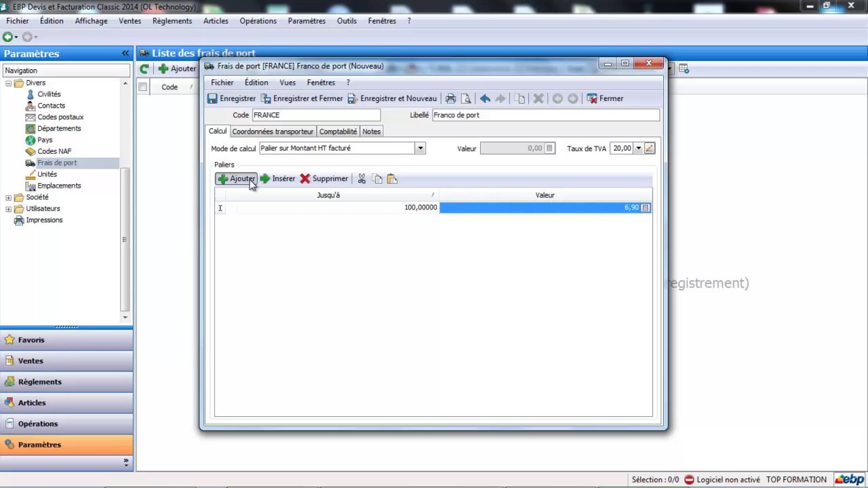Click the edit pencil icon beside Taux de TVA
The width and height of the screenshot is (868, 488).
(649, 148)
